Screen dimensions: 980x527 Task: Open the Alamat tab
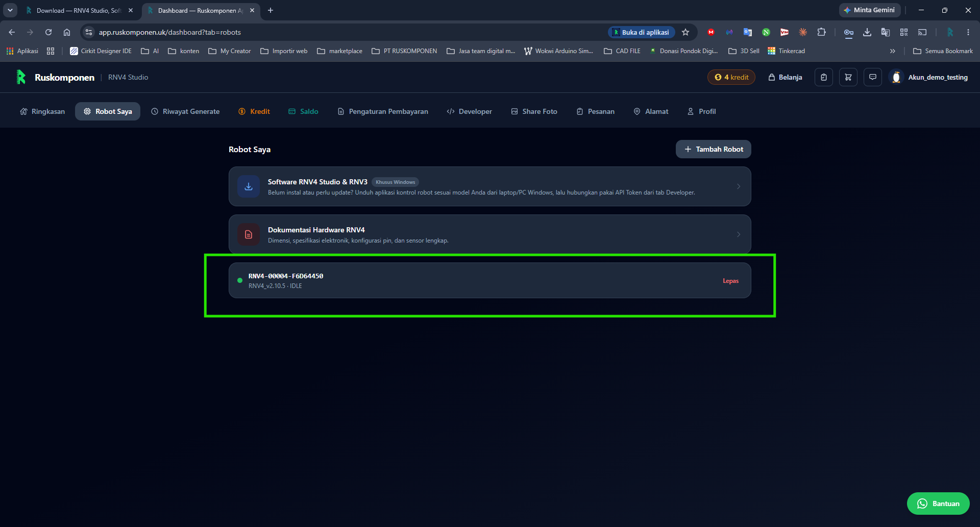click(651, 111)
